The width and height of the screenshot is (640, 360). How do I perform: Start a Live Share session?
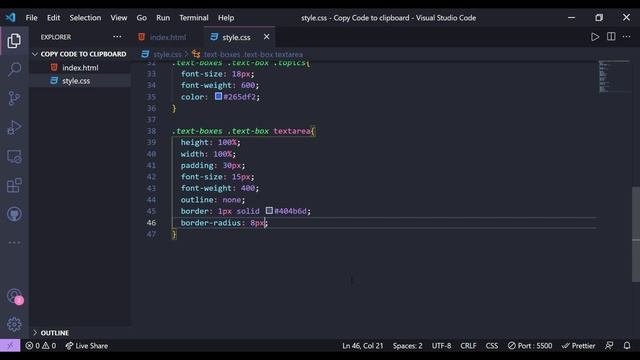point(87,346)
